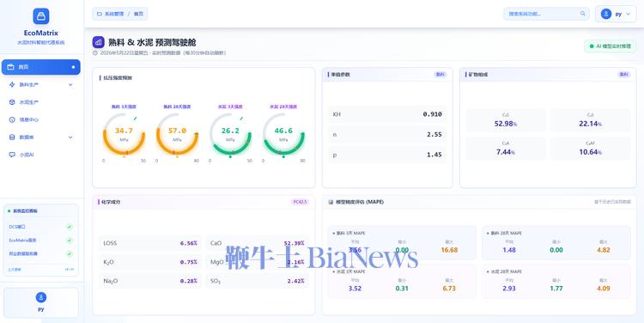The image size is (644, 323).
Task: Click the PC42.5 tag on 化学成分 card
Action: tap(300, 202)
